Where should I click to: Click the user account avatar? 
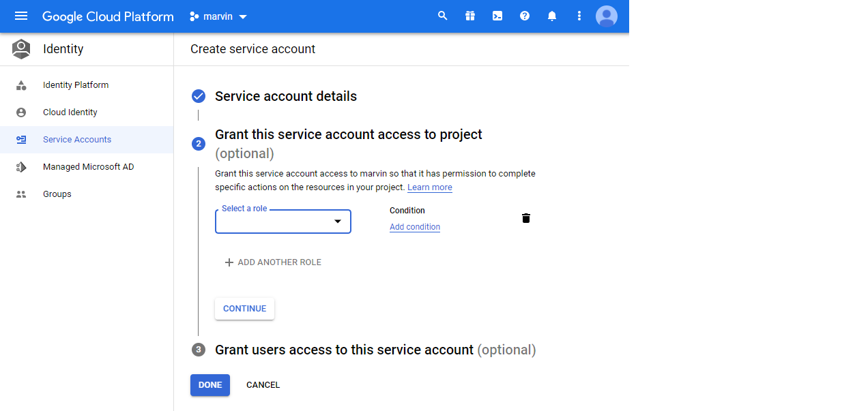coord(607,16)
